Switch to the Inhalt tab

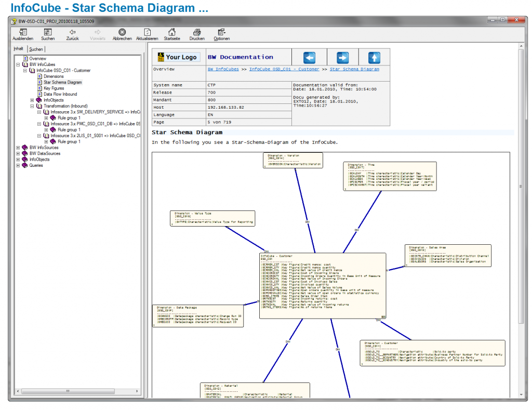(x=18, y=48)
